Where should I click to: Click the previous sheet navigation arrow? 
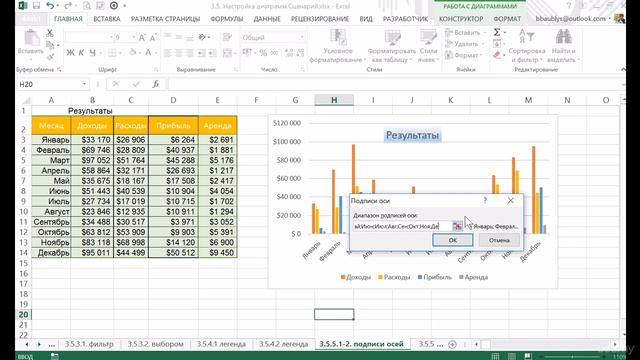[x=27, y=344]
